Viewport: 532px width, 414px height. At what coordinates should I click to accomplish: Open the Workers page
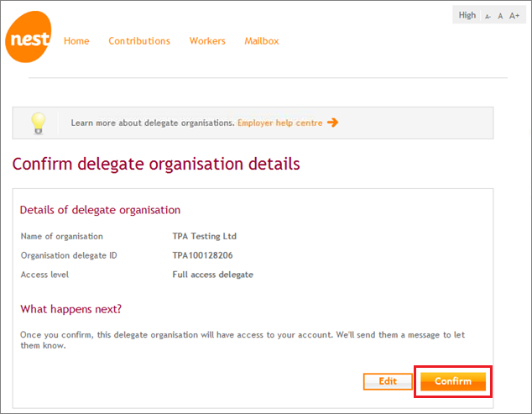pyautogui.click(x=207, y=41)
